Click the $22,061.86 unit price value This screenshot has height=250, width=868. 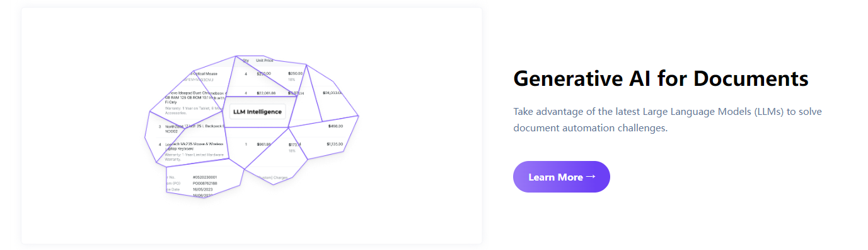click(266, 93)
